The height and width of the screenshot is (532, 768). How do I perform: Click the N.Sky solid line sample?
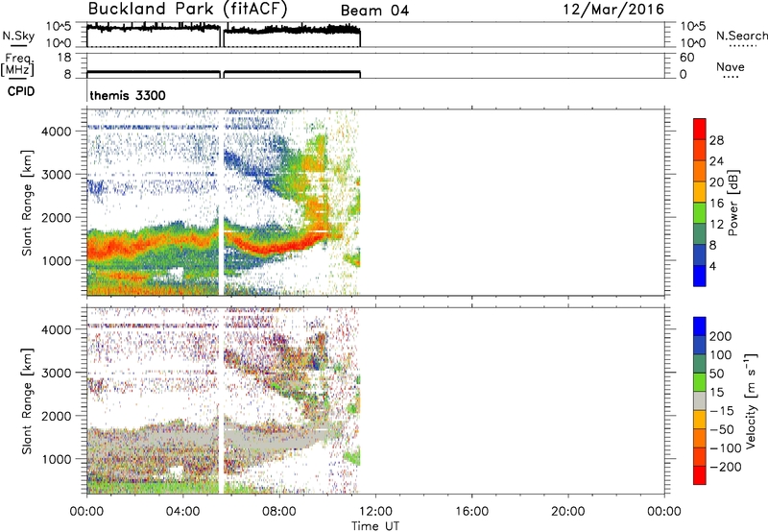pos(18,46)
